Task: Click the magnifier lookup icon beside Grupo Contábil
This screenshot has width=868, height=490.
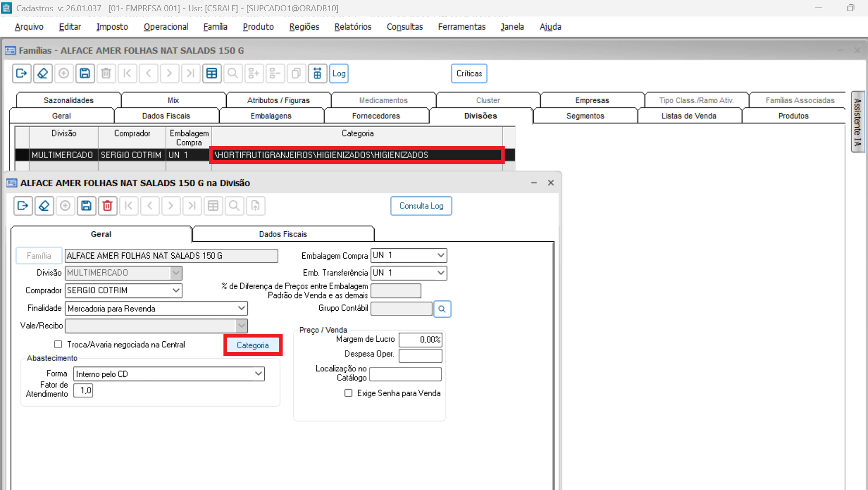Action: point(442,309)
